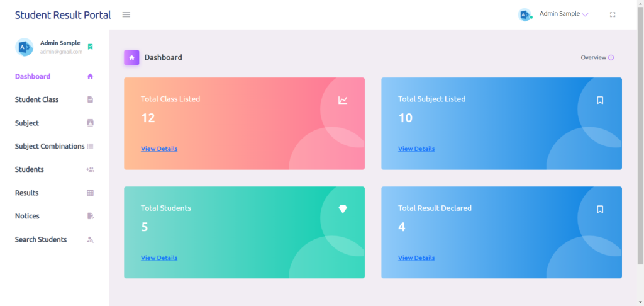Click the contact icon beside Subject
Screen dimensions: 644x306
[x=91, y=123]
